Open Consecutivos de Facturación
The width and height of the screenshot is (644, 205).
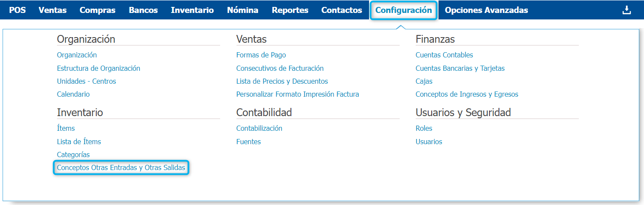(x=280, y=68)
